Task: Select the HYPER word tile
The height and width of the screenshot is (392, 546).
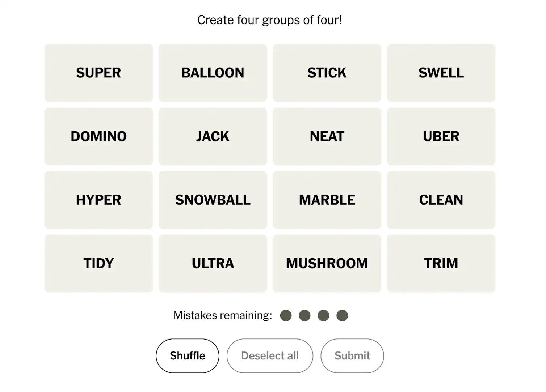Action: tap(98, 200)
